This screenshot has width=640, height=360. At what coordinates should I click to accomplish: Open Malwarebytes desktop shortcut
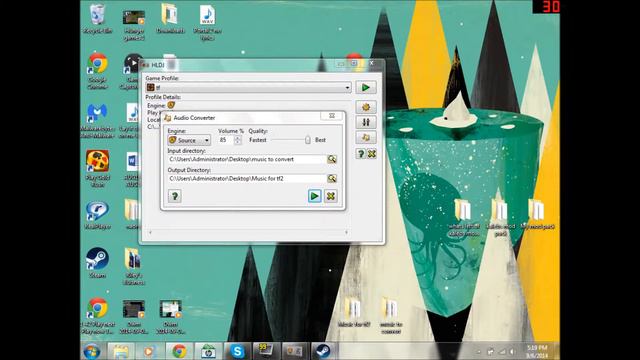(x=97, y=120)
